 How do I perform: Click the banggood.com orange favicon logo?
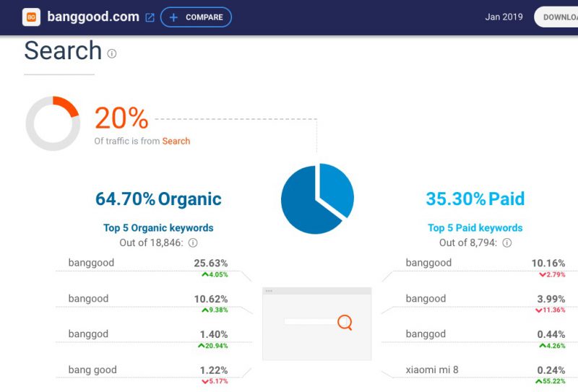point(31,17)
